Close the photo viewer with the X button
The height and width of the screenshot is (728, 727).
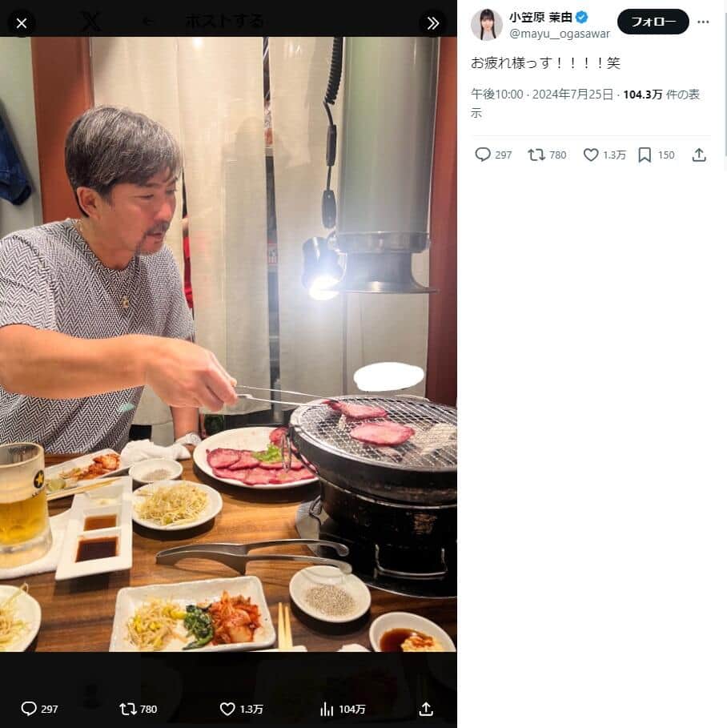tap(22, 23)
